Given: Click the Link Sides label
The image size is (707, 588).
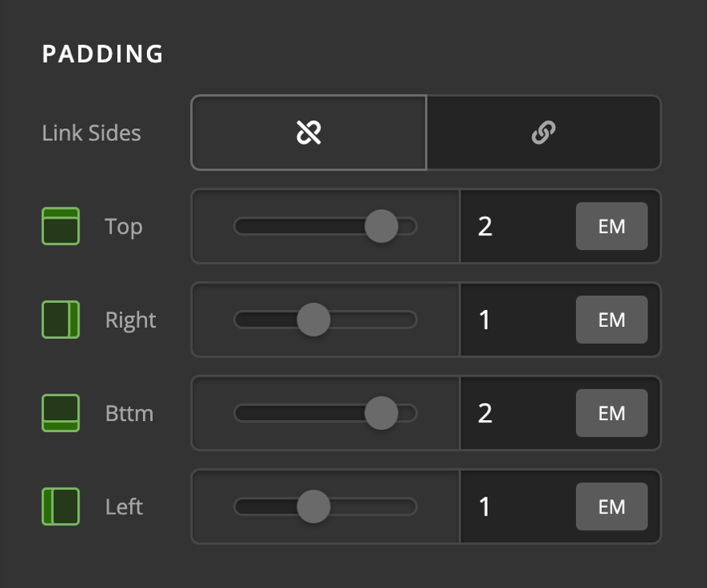Looking at the screenshot, I should pyautogui.click(x=91, y=133).
